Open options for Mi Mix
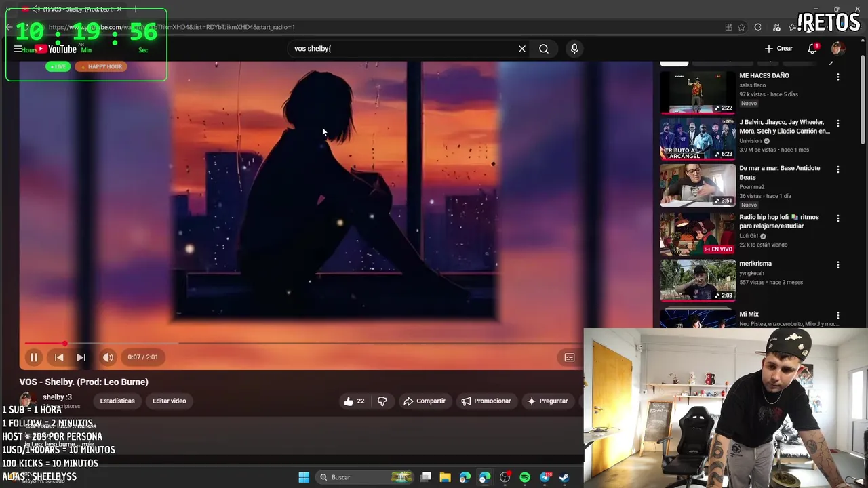 838,316
